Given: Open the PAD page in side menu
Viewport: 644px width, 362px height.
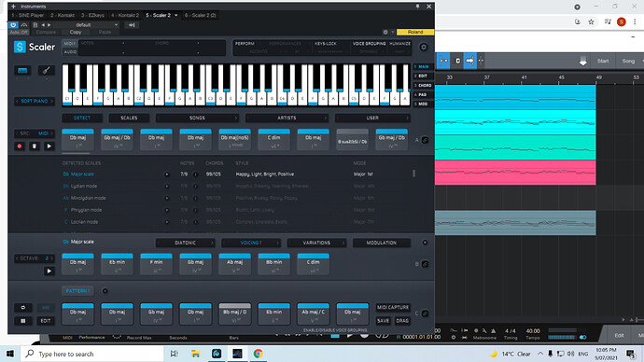Looking at the screenshot, I should 423,95.
